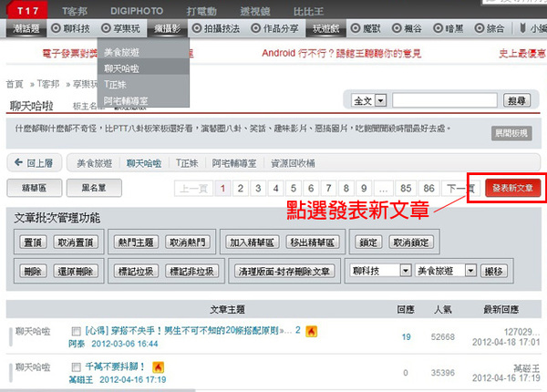Open article 穿搭不失手 link
Viewport: 547px width, 392px height.
184,330
